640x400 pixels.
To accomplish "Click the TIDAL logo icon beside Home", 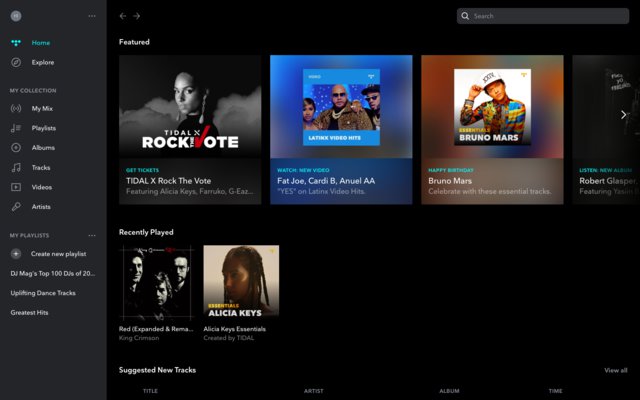I will 16,43.
